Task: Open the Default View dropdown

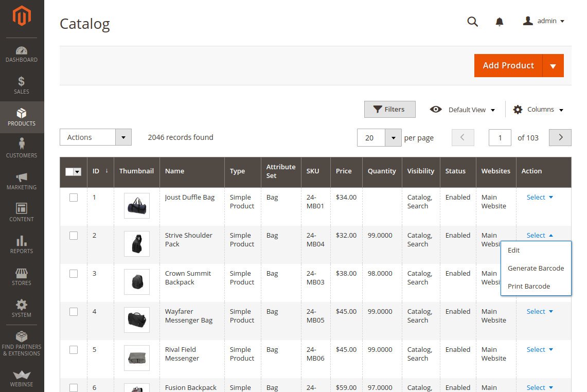Action: point(472,110)
